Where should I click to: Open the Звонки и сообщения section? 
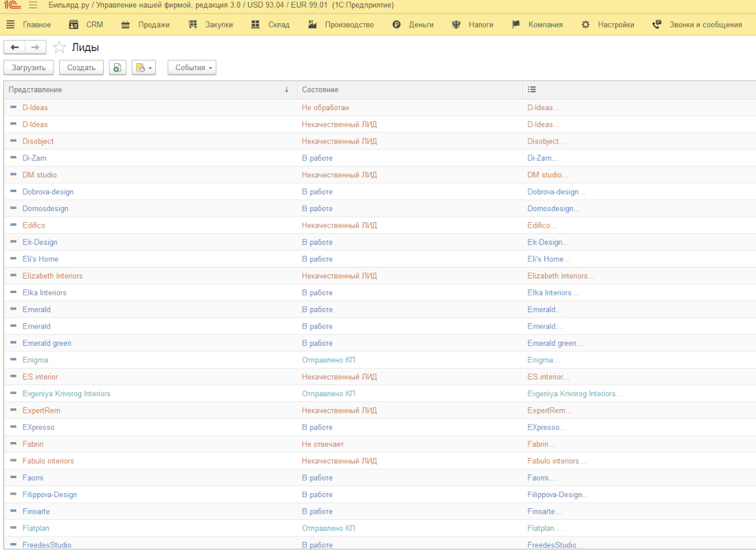point(697,25)
